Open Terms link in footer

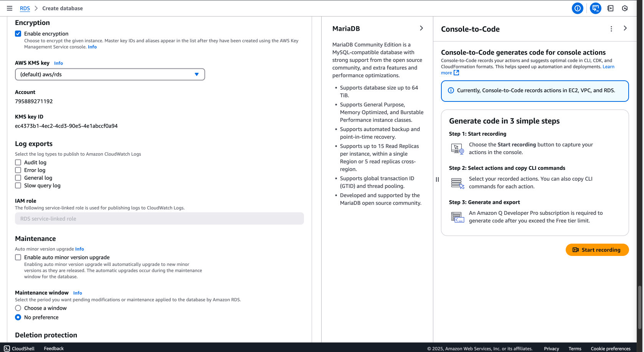pyautogui.click(x=575, y=349)
